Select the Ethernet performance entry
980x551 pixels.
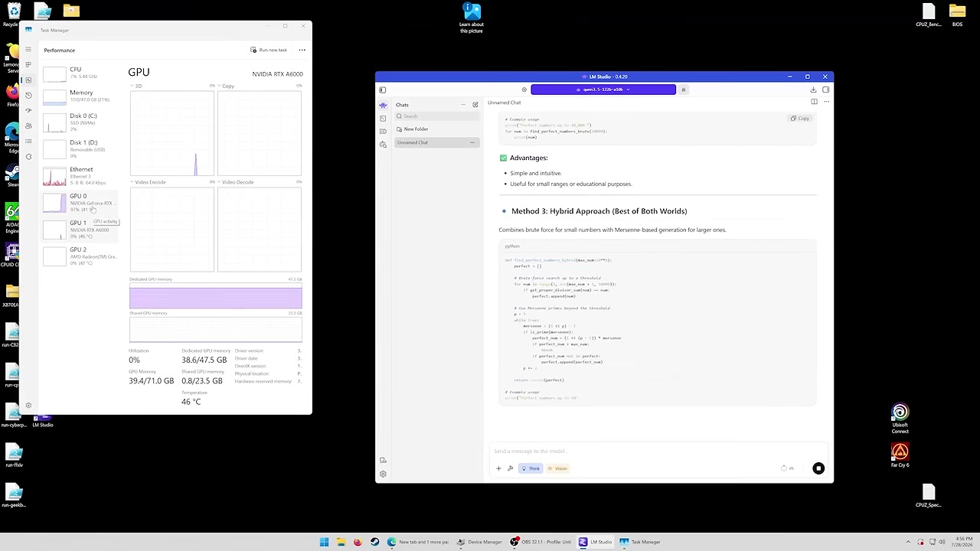tap(80, 176)
